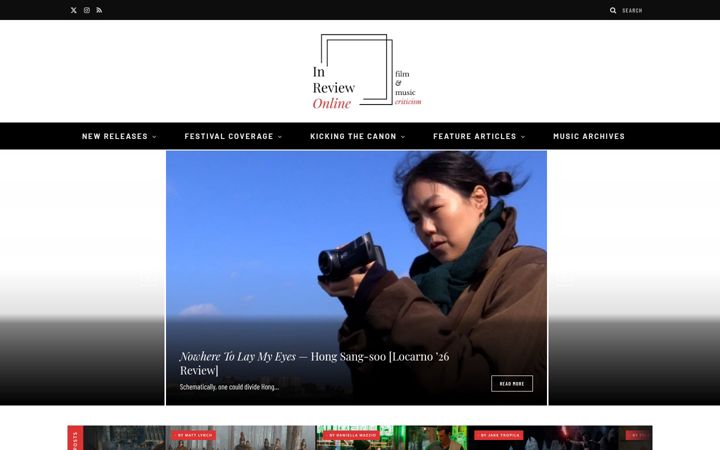
Task: Expand the Feature Articles dropdown chevron
Action: pyautogui.click(x=523, y=137)
